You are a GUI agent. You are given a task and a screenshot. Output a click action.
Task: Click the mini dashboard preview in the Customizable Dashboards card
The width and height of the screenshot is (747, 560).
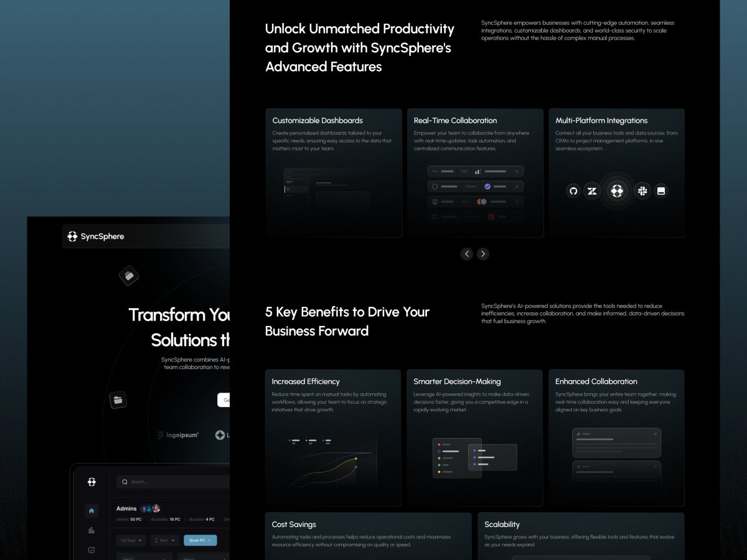[x=327, y=190]
